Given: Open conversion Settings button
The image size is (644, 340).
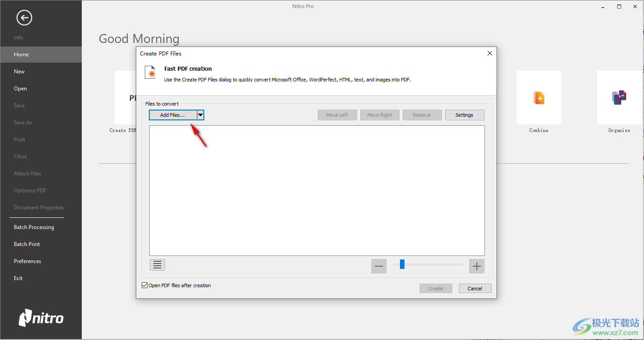Looking at the screenshot, I should coord(464,115).
